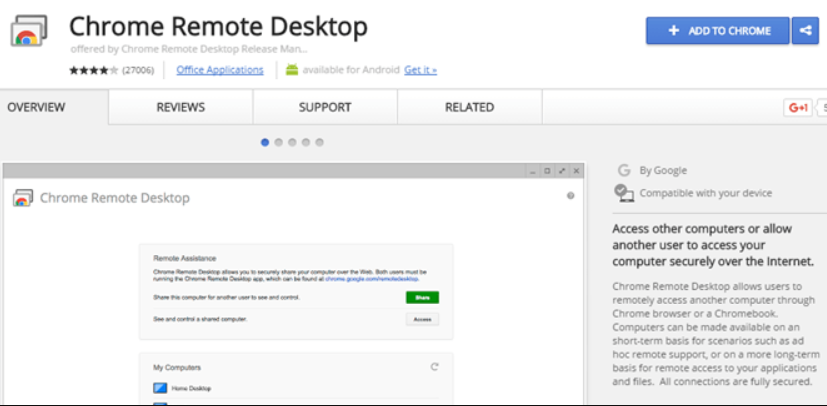Screen dimensions: 827x406
Task: Click the app screenshot preview image
Action: 293,284
